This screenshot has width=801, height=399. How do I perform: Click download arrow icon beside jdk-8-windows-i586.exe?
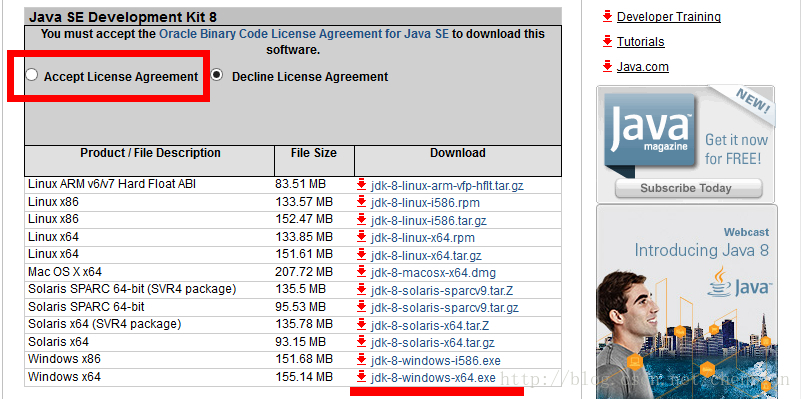362,359
